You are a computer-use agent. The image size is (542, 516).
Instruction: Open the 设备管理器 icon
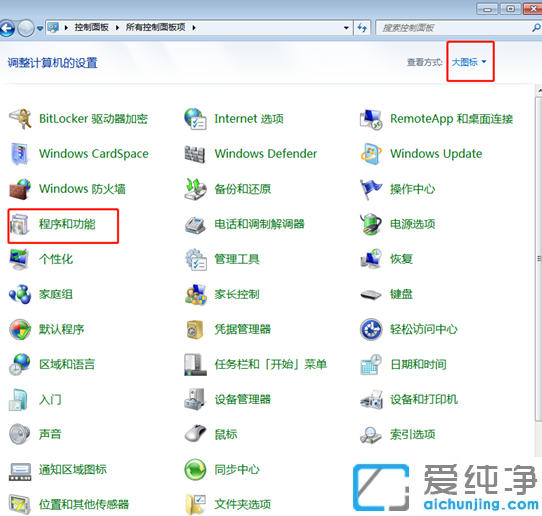pos(195,400)
